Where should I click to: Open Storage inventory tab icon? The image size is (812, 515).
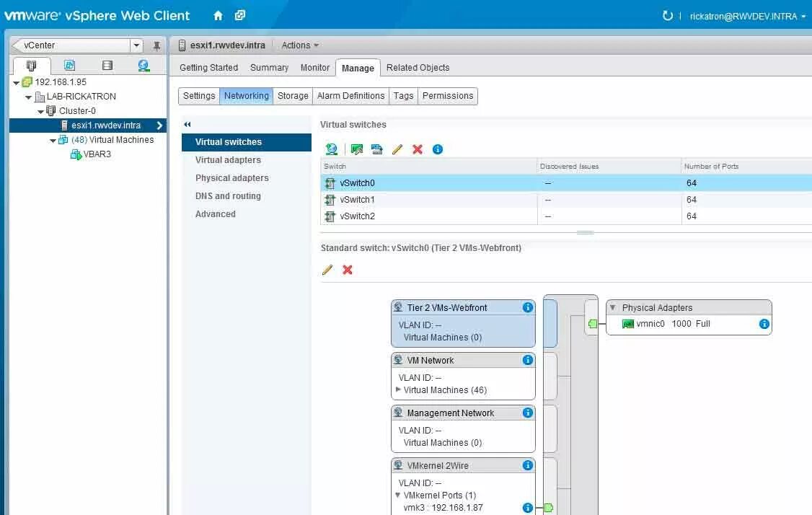(x=107, y=66)
